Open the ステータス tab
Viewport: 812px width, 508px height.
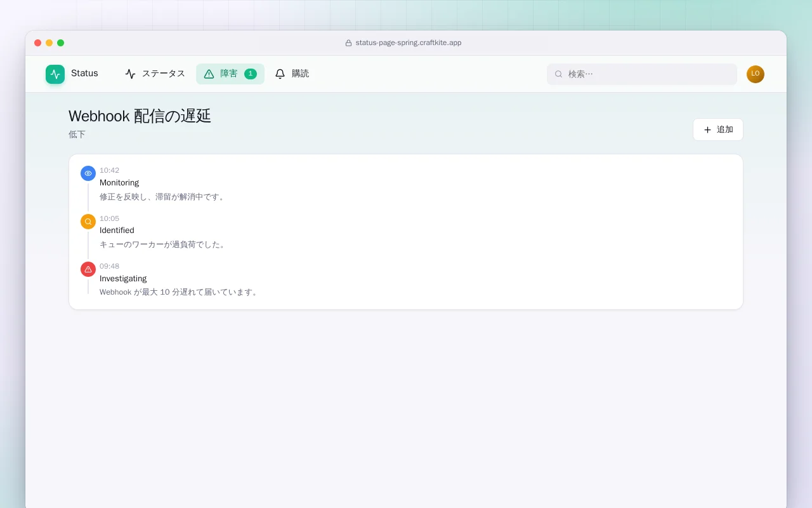tap(155, 74)
